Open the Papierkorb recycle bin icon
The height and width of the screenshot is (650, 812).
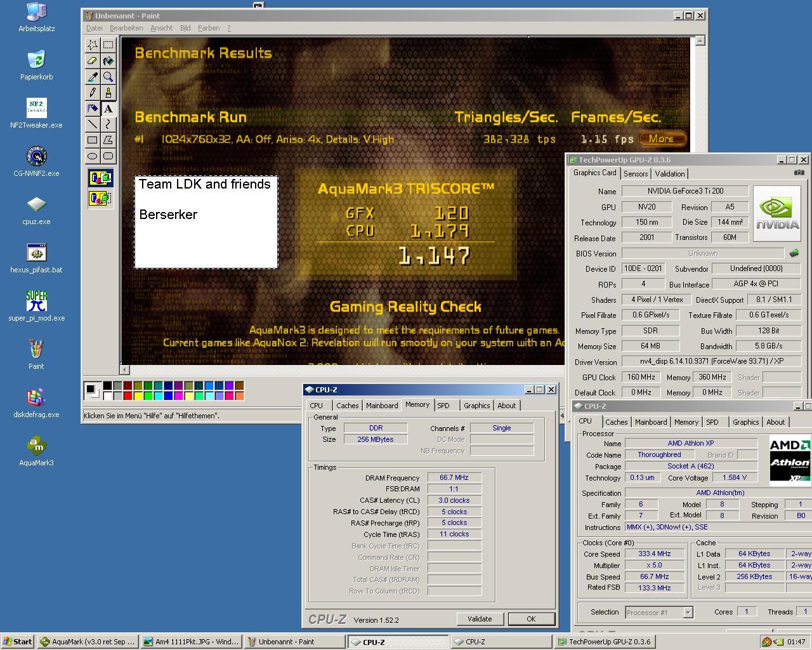click(x=36, y=65)
